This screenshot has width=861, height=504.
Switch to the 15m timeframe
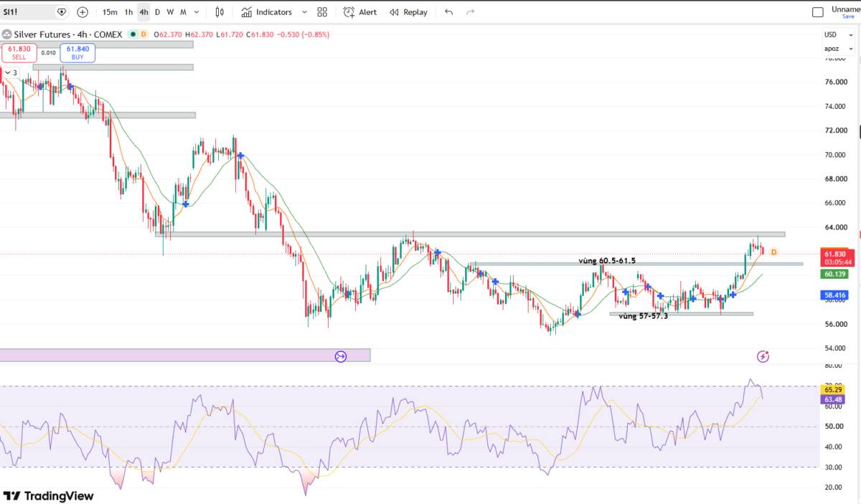coord(110,12)
